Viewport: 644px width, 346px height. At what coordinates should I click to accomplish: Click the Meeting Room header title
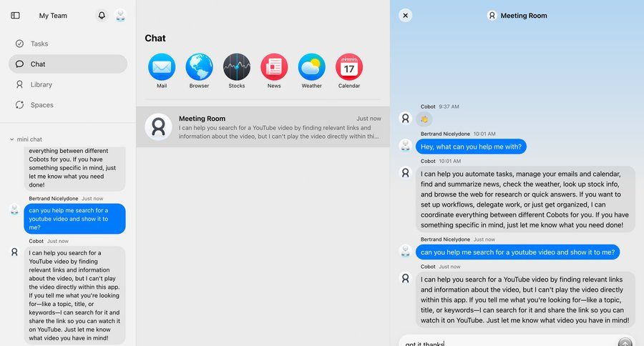pyautogui.click(x=524, y=16)
